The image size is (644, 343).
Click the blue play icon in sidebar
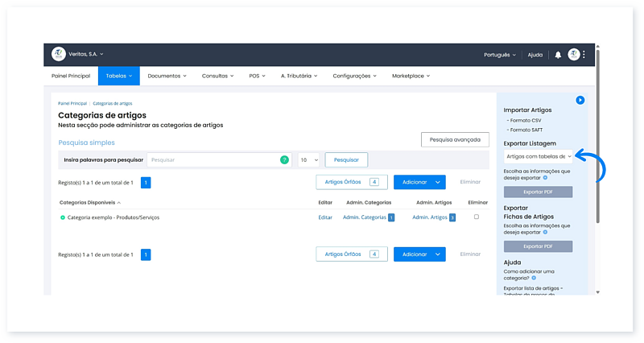pos(580,100)
